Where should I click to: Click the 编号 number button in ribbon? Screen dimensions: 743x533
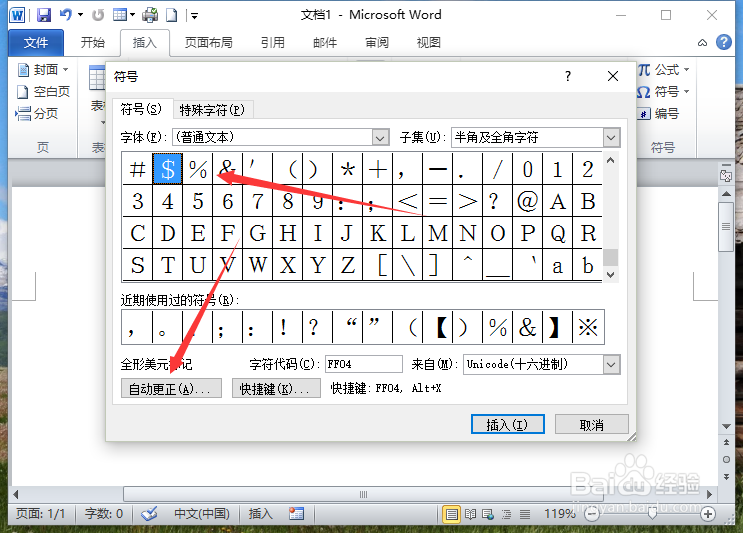658,113
